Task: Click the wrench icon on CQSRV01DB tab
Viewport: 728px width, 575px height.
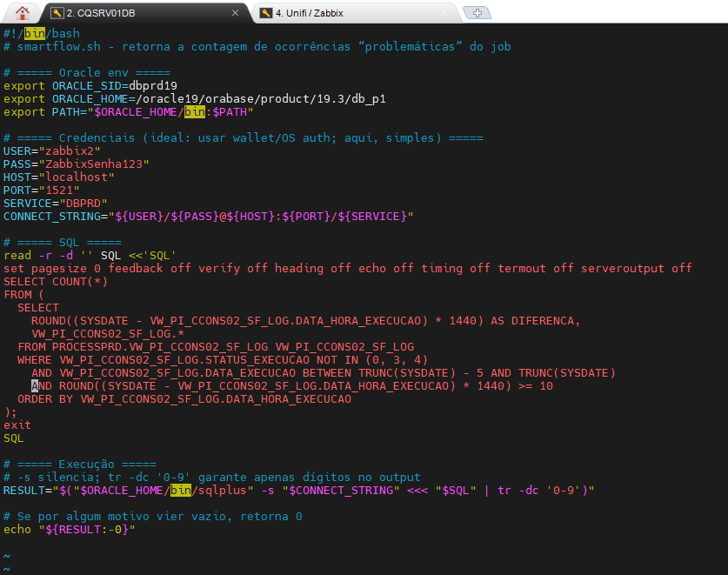Action: 57,13
